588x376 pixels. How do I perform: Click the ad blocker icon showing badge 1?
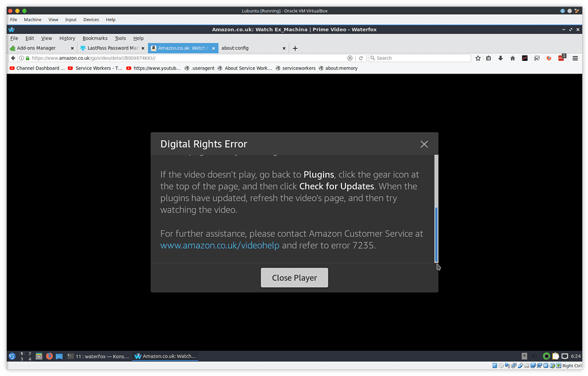click(562, 59)
